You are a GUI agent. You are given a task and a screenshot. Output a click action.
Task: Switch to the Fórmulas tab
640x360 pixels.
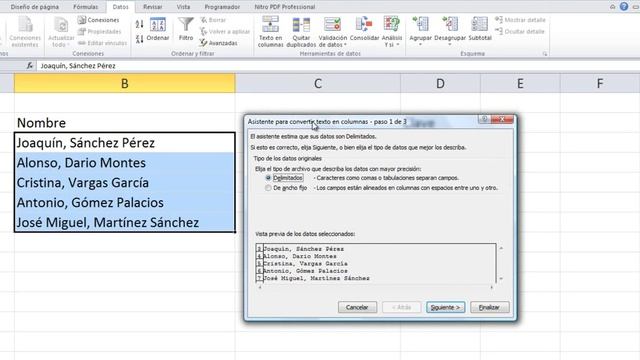coord(86,7)
